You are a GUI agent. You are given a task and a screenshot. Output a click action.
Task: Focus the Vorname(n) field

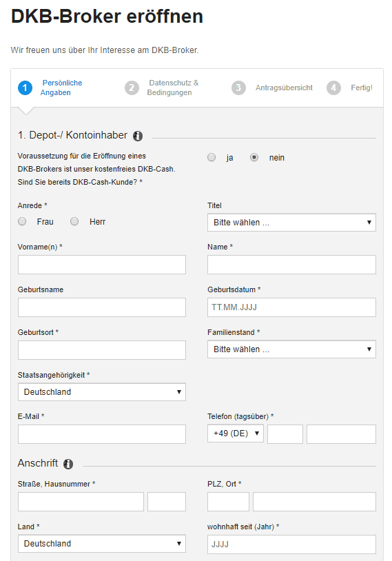tap(102, 265)
